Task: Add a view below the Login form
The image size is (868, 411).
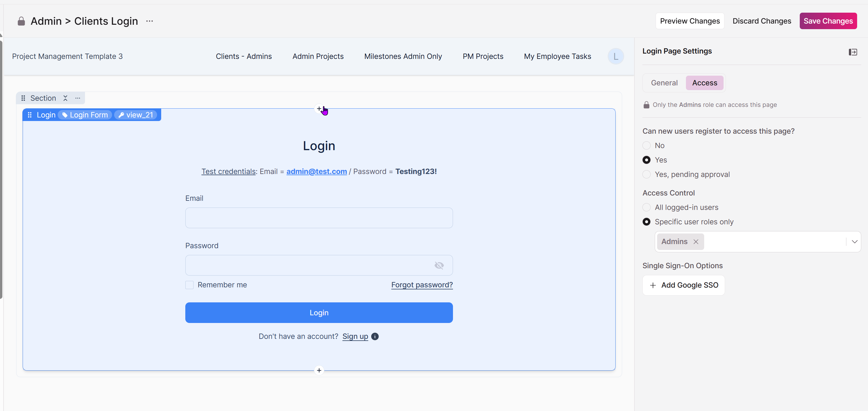Action: point(319,370)
